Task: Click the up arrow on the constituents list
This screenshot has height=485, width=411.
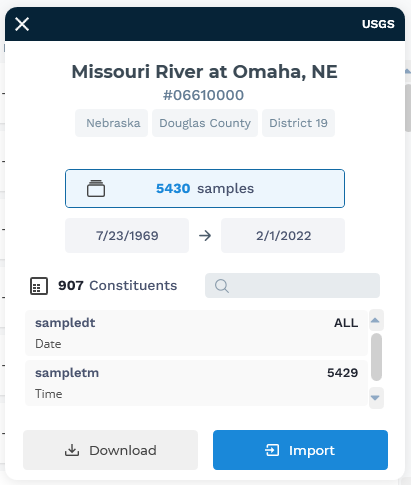Action: [x=375, y=320]
